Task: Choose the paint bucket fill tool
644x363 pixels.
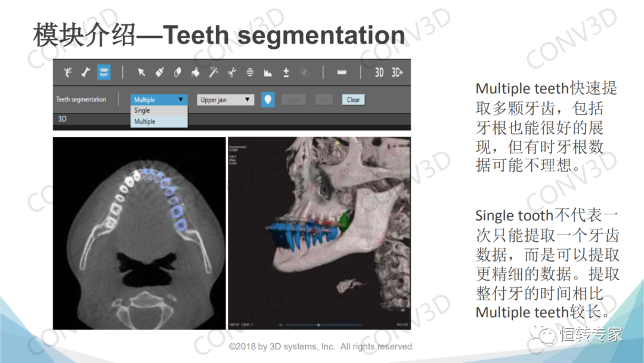Action: click(x=196, y=72)
